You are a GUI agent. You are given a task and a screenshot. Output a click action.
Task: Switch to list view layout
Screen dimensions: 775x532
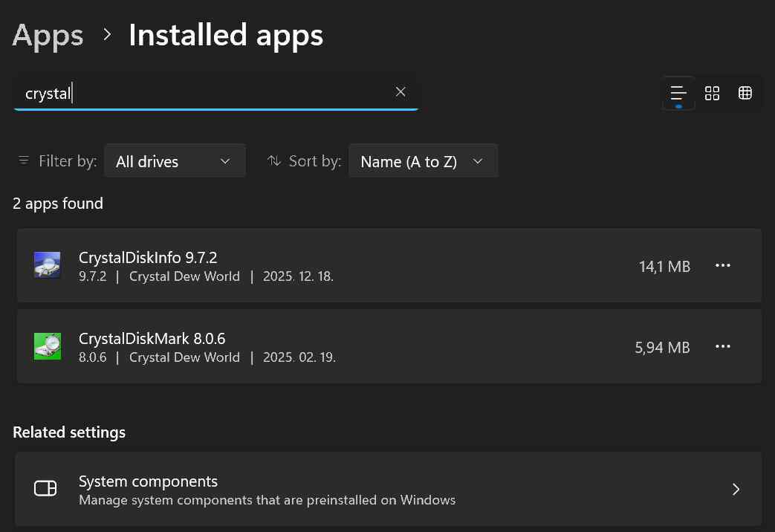click(x=678, y=93)
